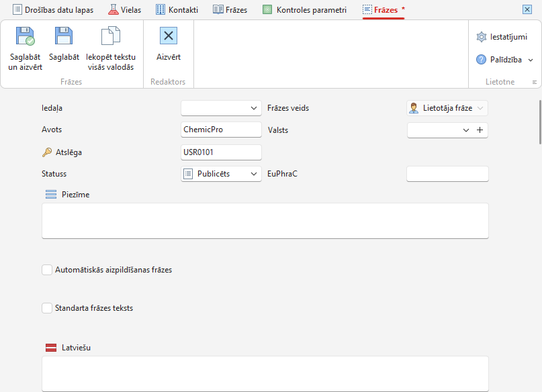Open the Iedaļa dropdown

(221, 108)
